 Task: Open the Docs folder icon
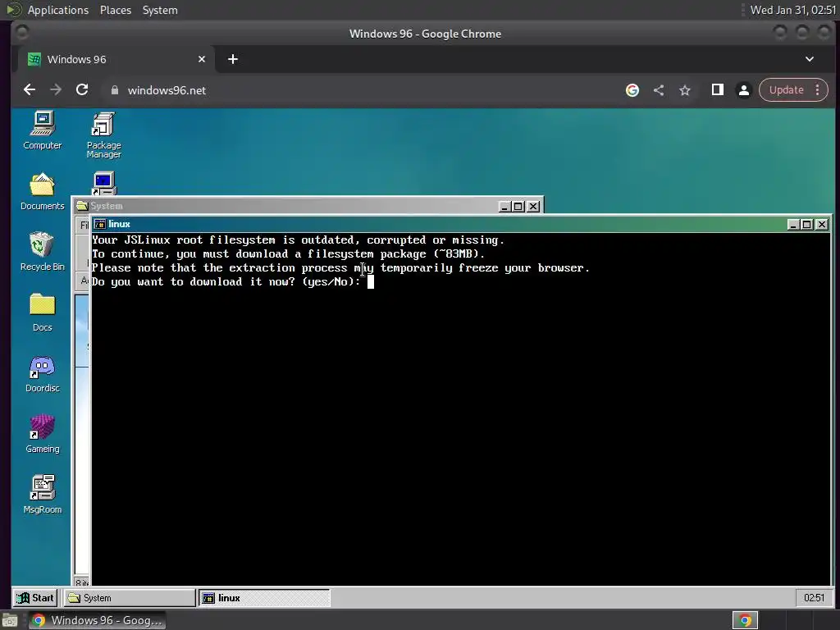tap(43, 313)
